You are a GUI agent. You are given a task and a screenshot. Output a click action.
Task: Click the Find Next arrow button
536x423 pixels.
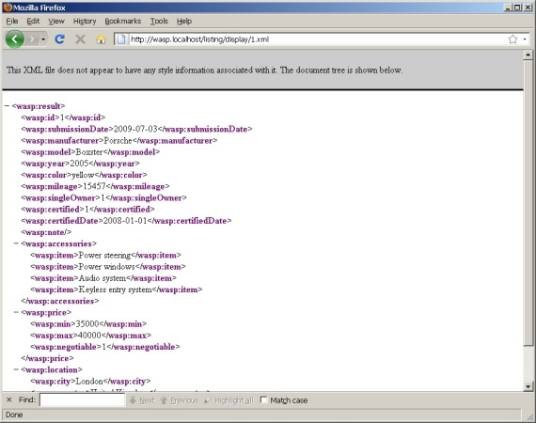point(142,400)
